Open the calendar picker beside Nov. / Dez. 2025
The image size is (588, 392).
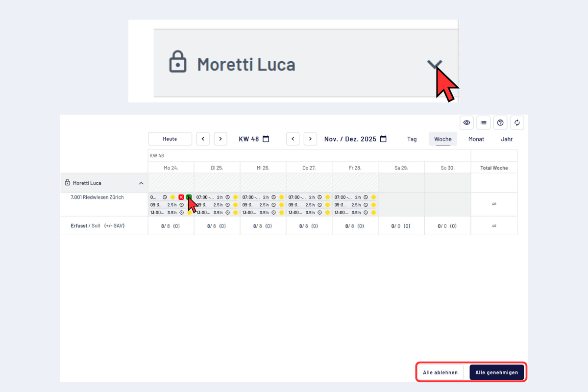[x=383, y=139]
